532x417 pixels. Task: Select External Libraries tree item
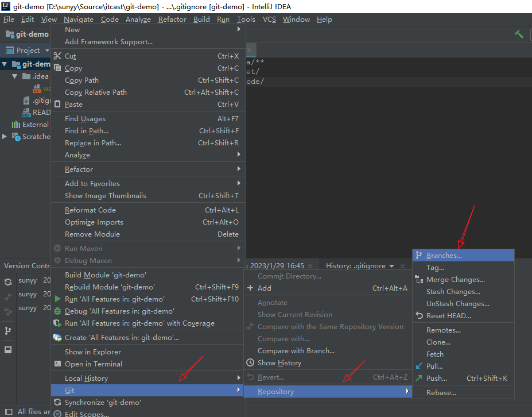[30, 125]
